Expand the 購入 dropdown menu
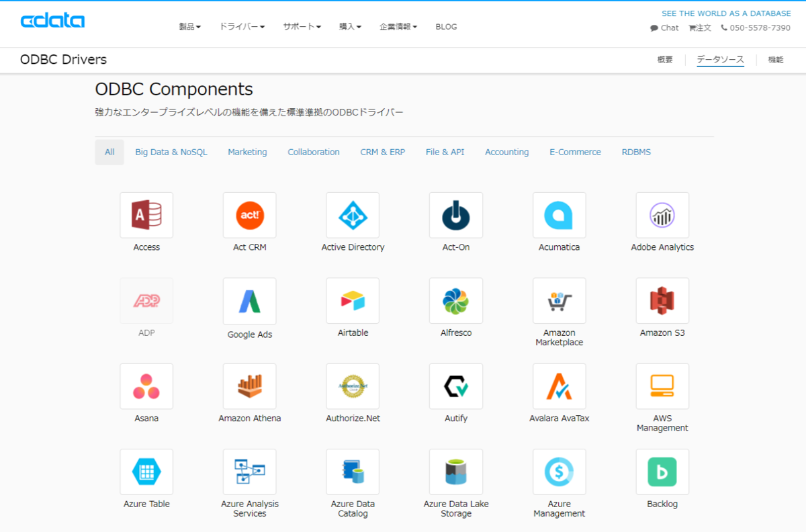806x532 pixels. [351, 27]
